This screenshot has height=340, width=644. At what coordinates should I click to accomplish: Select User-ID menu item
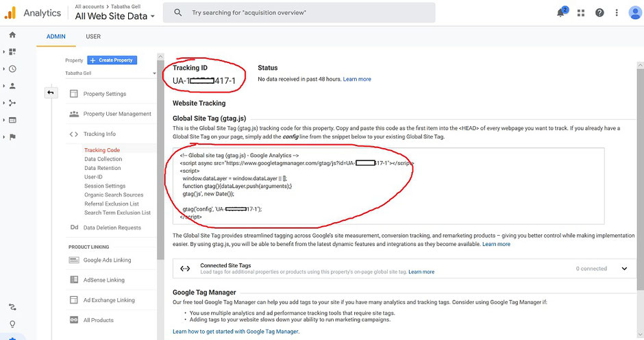[x=93, y=177]
